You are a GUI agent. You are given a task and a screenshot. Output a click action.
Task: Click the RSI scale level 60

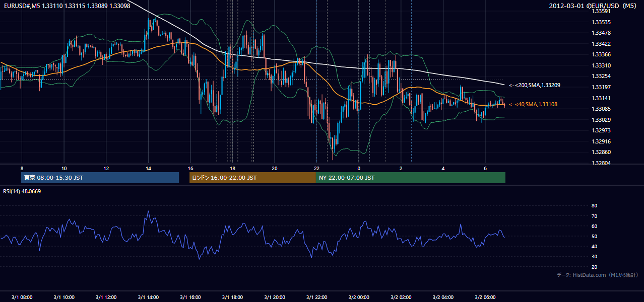pyautogui.click(x=595, y=226)
